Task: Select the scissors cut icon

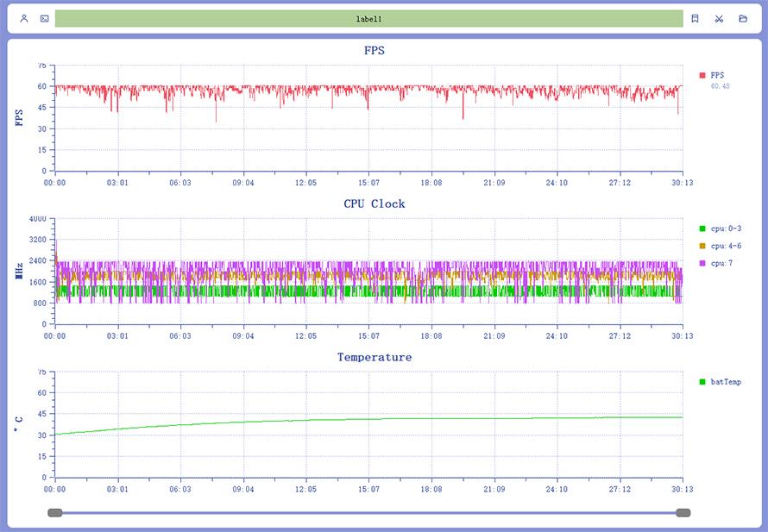Action: point(718,18)
